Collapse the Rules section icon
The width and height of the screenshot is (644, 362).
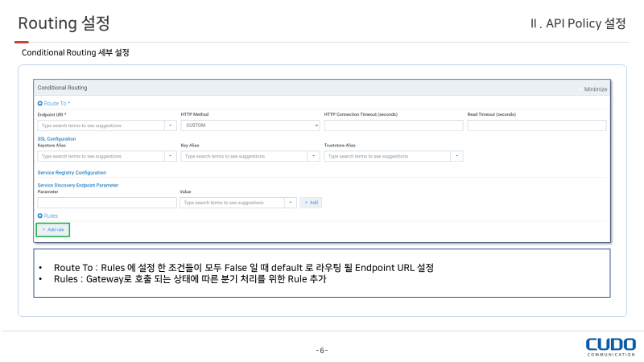(40, 216)
